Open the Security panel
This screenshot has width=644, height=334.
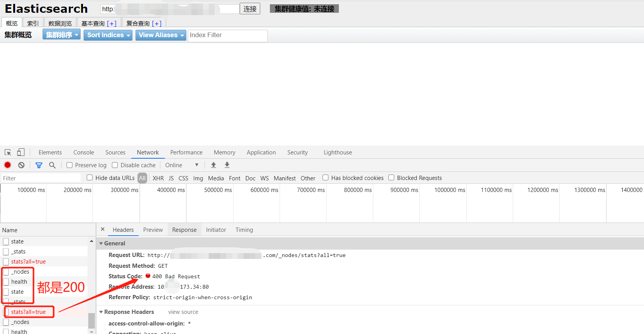tap(297, 152)
